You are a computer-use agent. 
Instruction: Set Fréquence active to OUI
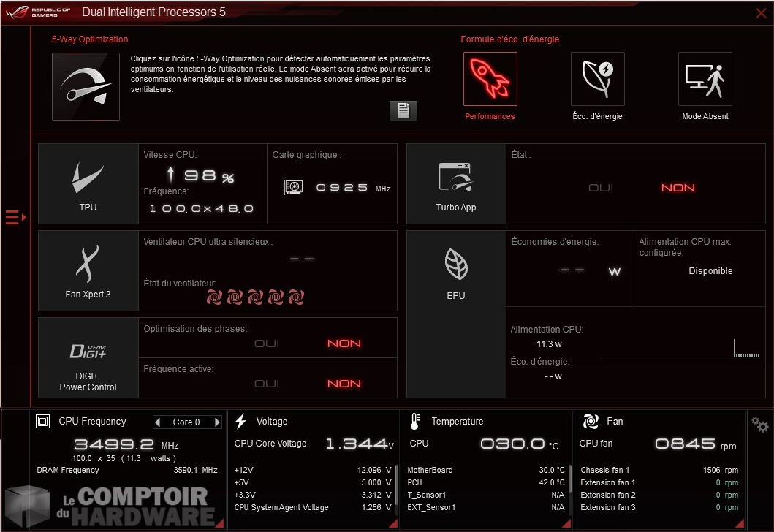[267, 384]
